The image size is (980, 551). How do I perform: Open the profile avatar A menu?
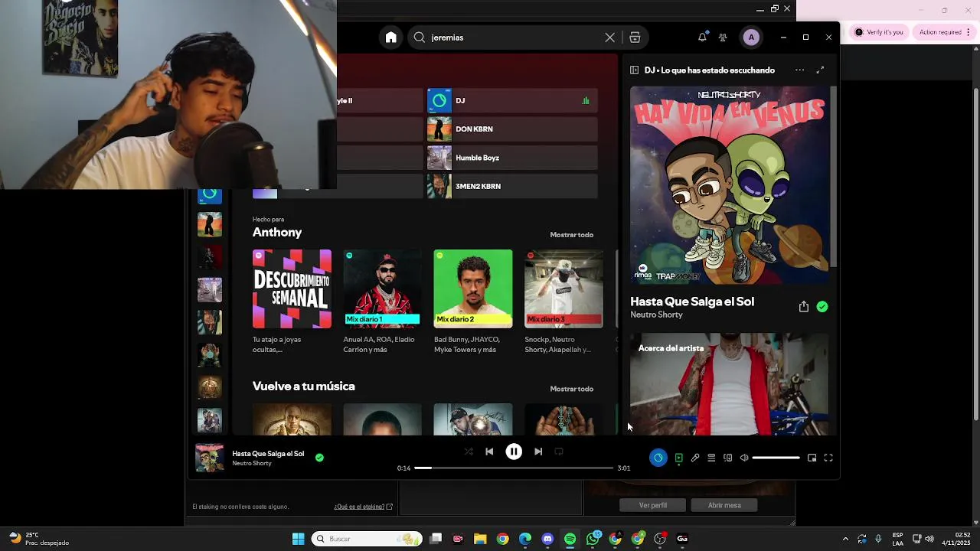tap(751, 37)
